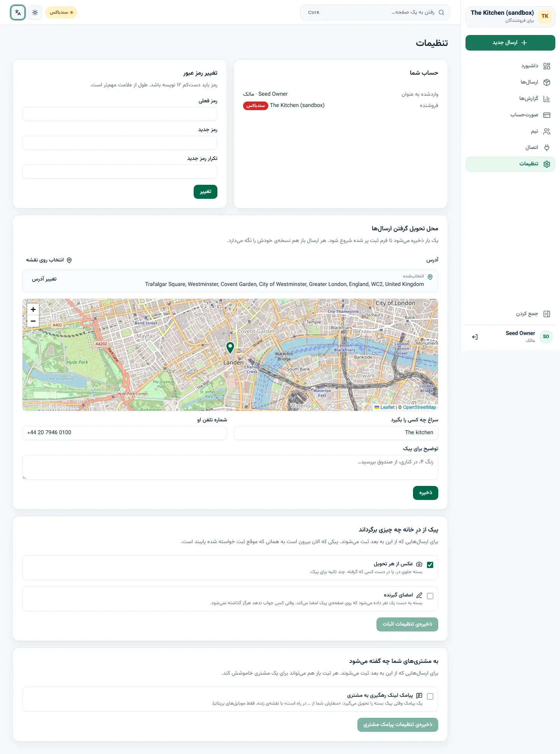
Task: Click the تغییر آدرس change address link
Action: (x=44, y=279)
